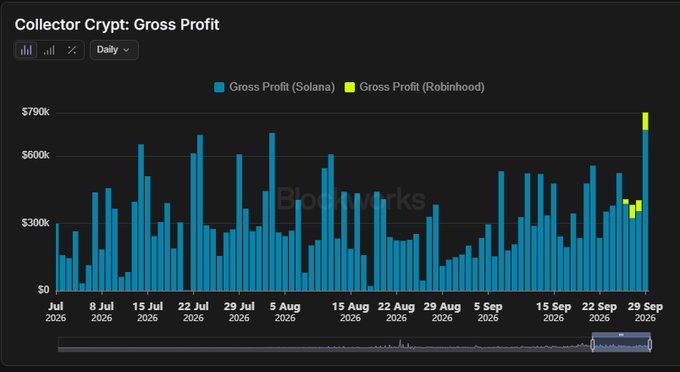Image resolution: width=680 pixels, height=372 pixels.
Task: Toggle the percentage view icon
Action: pyautogui.click(x=72, y=50)
